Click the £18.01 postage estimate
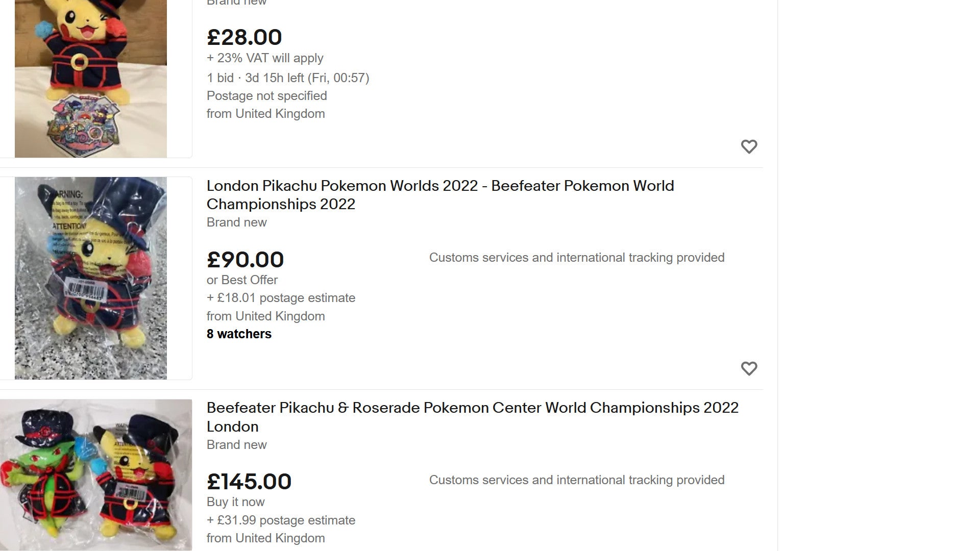 point(281,298)
